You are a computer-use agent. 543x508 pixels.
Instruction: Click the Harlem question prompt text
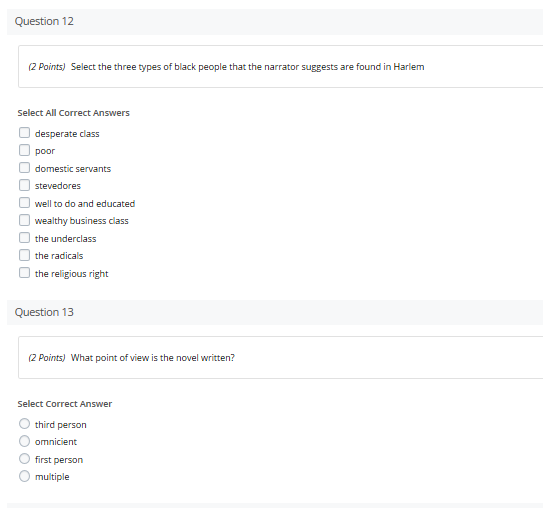[247, 67]
